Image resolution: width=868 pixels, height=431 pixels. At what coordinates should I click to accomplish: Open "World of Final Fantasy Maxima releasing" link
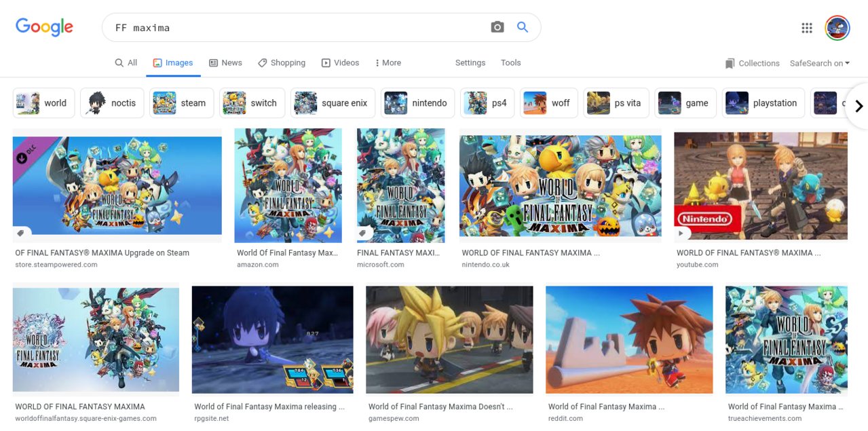269,407
